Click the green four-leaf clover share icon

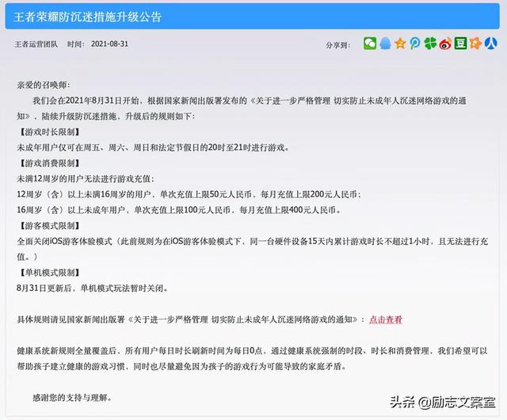[x=430, y=44]
